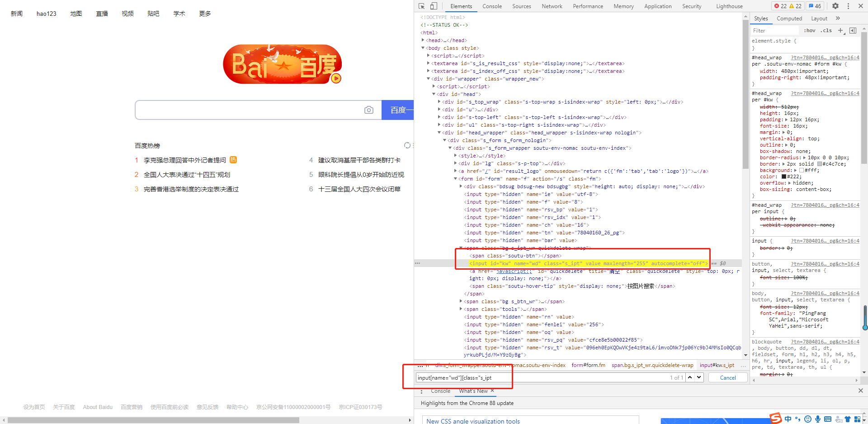The image size is (868, 424).
Task: Toggle Sogou Chinese/English mode icon
Action: [x=788, y=419]
